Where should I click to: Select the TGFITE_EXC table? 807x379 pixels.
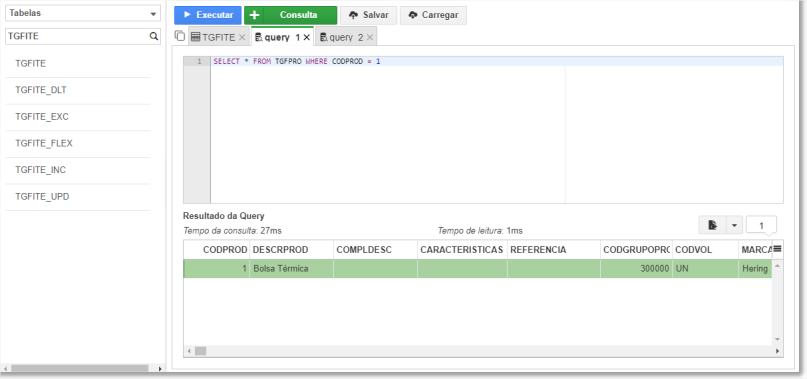78,117
